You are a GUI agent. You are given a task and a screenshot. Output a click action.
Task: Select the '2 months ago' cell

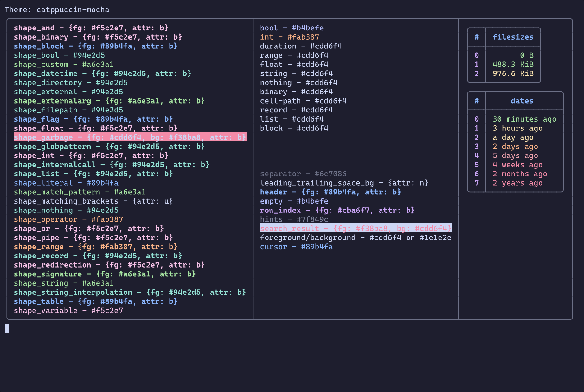[520, 174]
